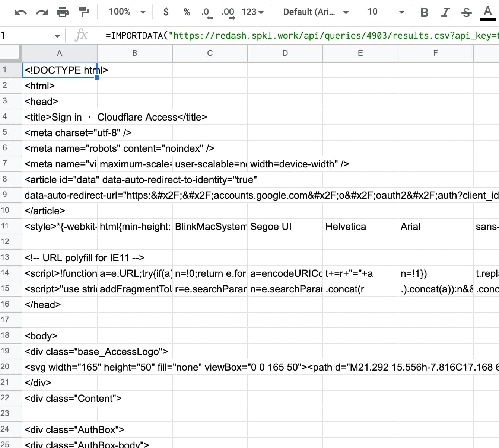Click cell containing <head>
Screen dimensions: 499x448
click(x=60, y=102)
